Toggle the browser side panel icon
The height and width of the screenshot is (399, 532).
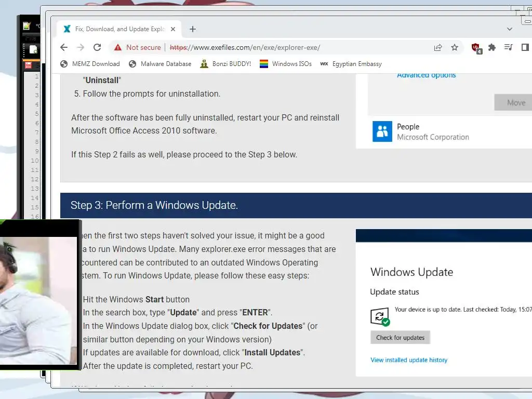[525, 47]
